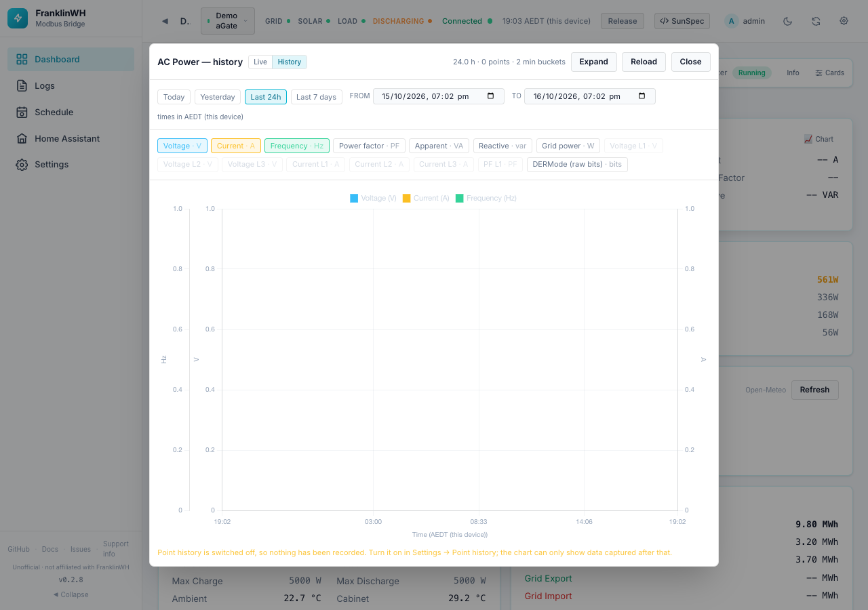Click the FranklinWH lightning logo
The width and height of the screenshot is (868, 610).
click(x=18, y=18)
